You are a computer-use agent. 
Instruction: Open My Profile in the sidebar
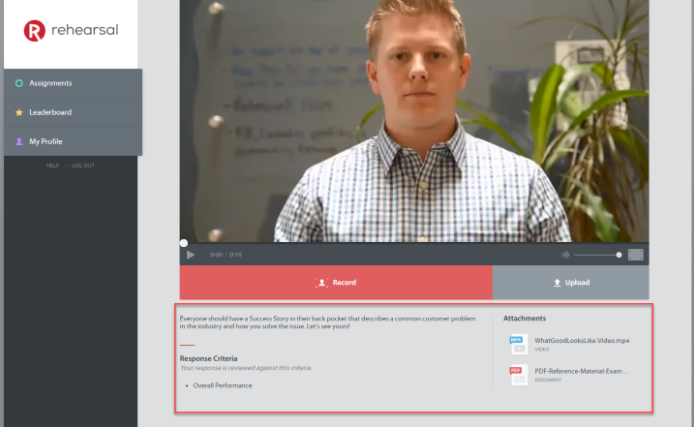(x=46, y=141)
